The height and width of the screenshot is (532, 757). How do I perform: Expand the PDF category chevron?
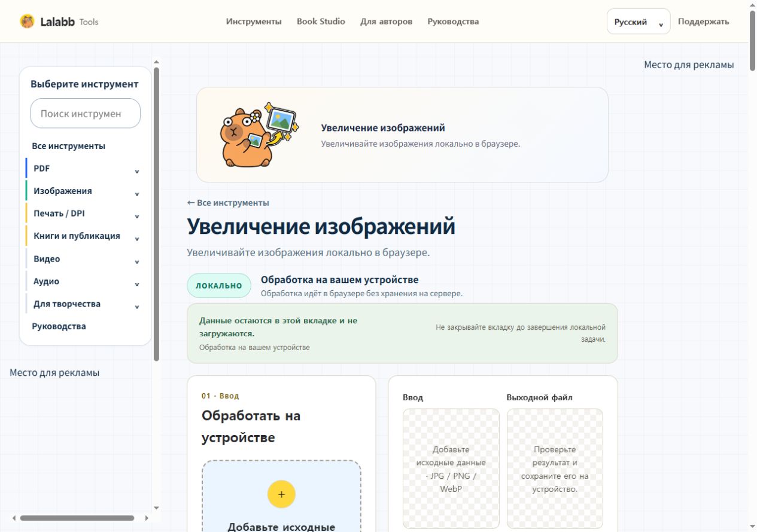[136, 171]
